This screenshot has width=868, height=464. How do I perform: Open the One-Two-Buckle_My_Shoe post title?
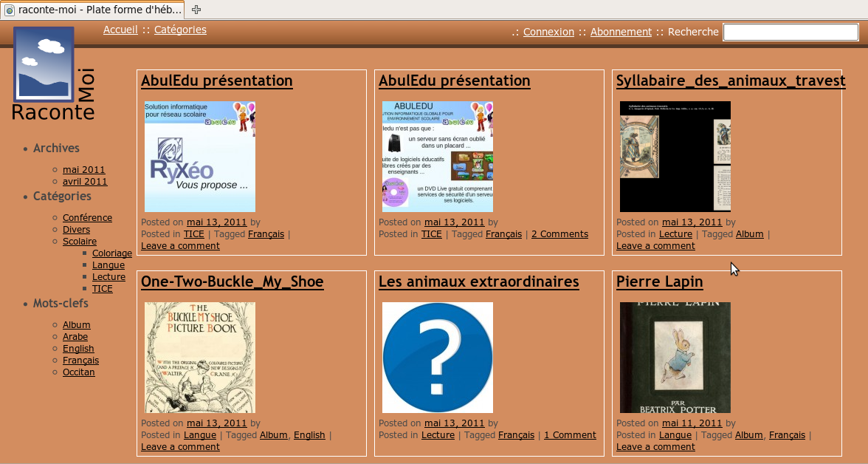(232, 282)
